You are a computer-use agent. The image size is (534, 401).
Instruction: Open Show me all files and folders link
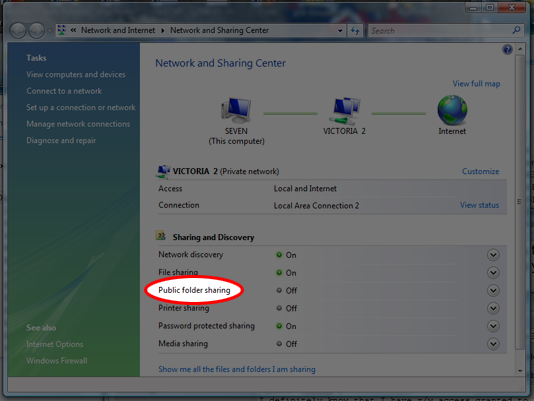(x=237, y=369)
